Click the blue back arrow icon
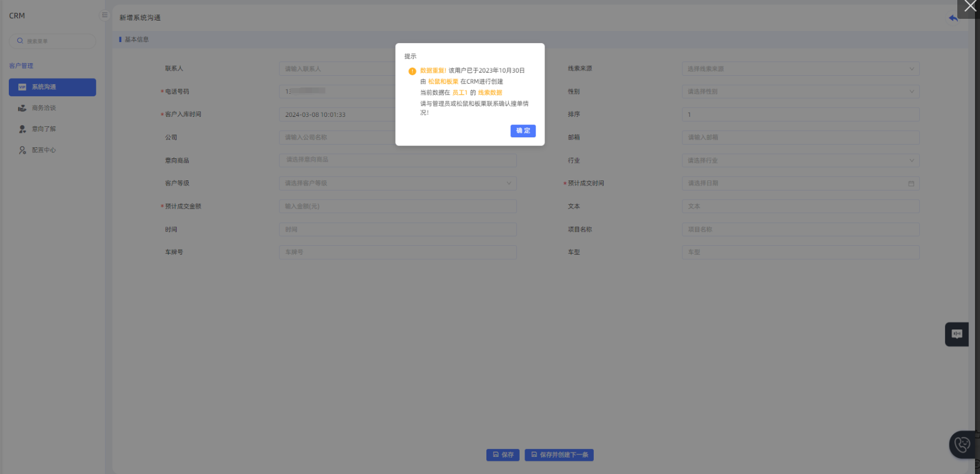 click(953, 18)
